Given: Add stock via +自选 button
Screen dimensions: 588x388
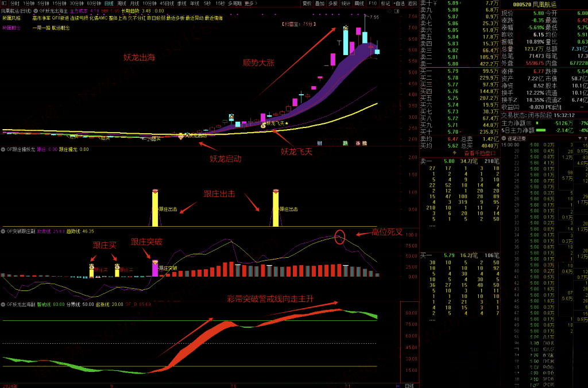Looking at the screenshot, I should 399,3.
